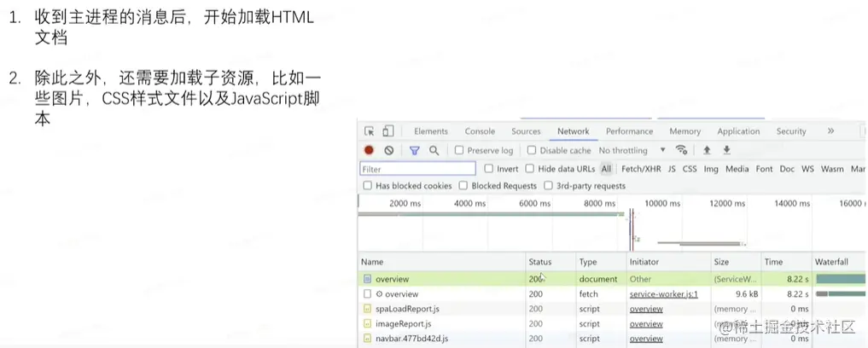
Task: Toggle the filter funnel icon
Action: (414, 150)
